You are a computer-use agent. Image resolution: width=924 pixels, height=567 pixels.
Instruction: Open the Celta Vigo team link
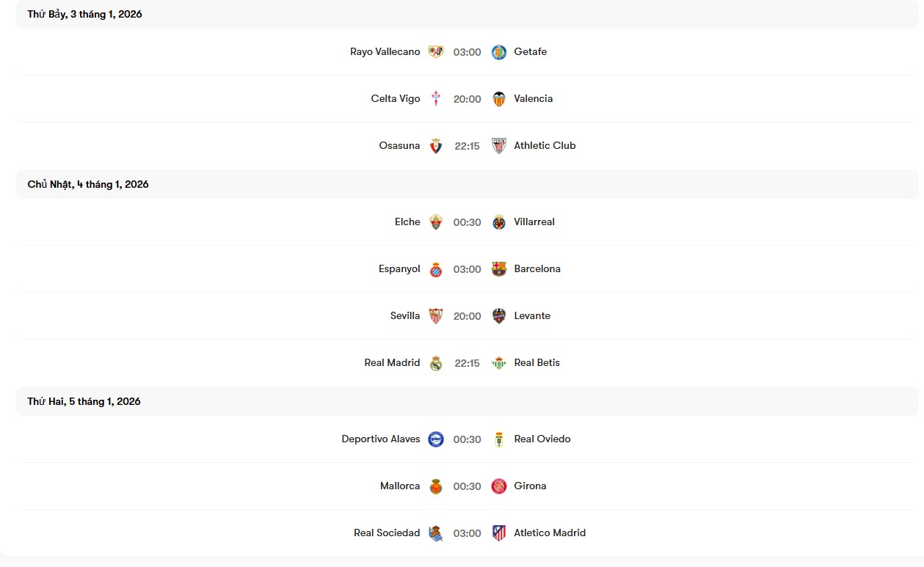coord(396,99)
